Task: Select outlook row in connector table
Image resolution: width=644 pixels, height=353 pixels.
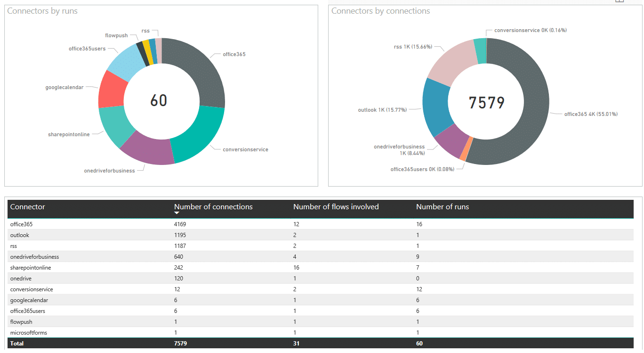Action: 320,235
